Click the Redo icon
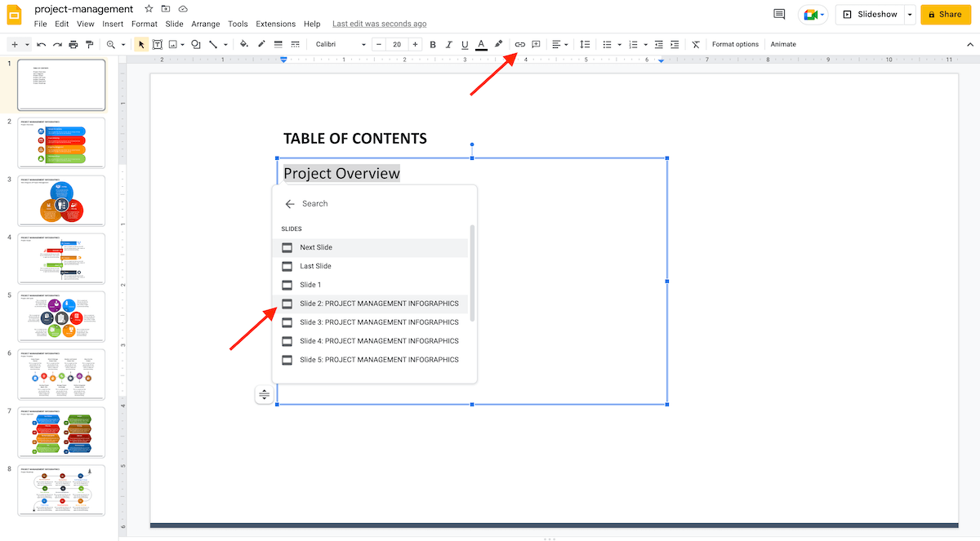Screen dimensions: 980x541 click(57, 44)
